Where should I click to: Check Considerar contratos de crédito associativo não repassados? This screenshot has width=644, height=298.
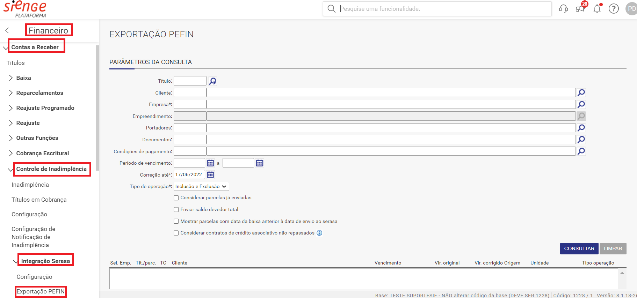(x=176, y=233)
